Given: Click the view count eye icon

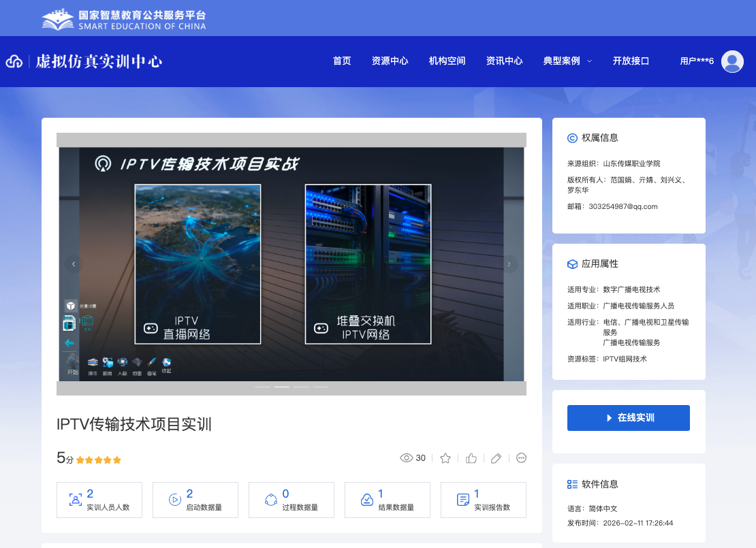Looking at the screenshot, I should [406, 458].
